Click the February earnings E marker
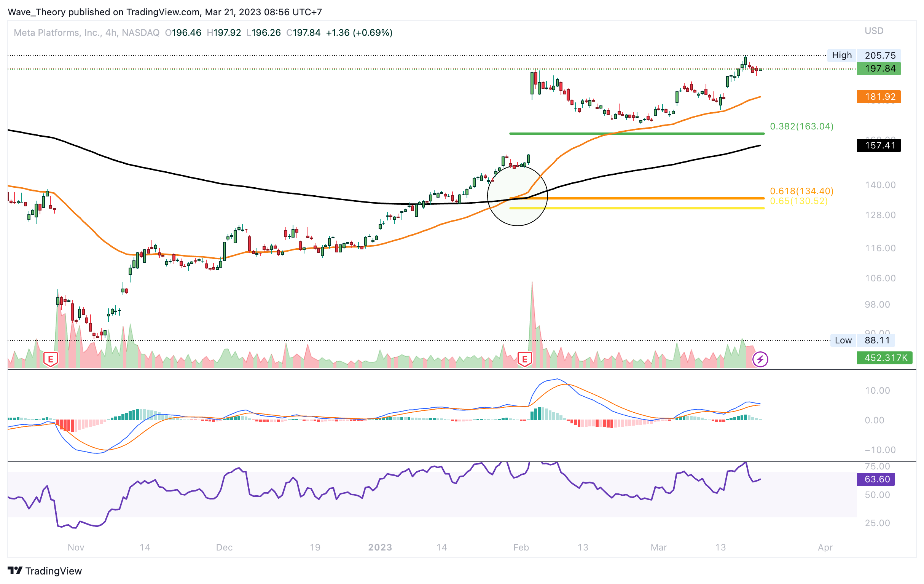The image size is (924, 584). coord(524,359)
